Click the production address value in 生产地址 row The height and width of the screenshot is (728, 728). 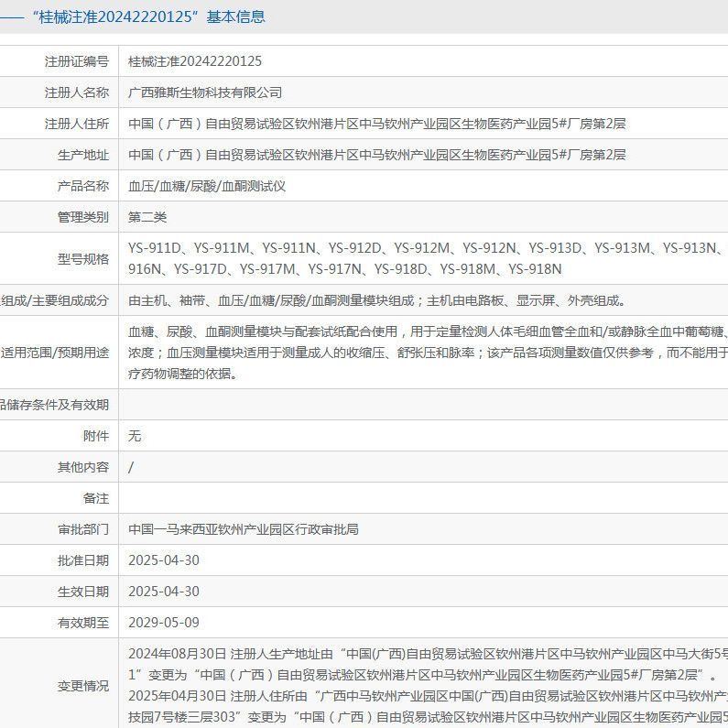tap(377, 155)
